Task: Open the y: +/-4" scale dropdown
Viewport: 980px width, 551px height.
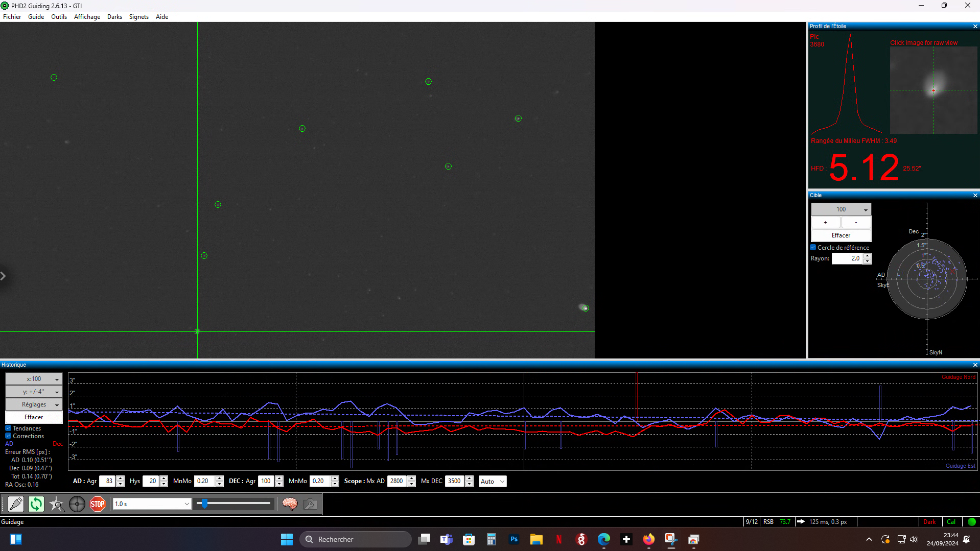Action: (34, 392)
